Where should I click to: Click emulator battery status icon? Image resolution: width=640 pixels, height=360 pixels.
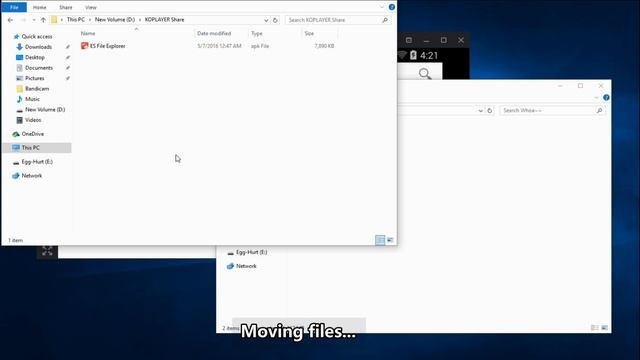click(413, 55)
